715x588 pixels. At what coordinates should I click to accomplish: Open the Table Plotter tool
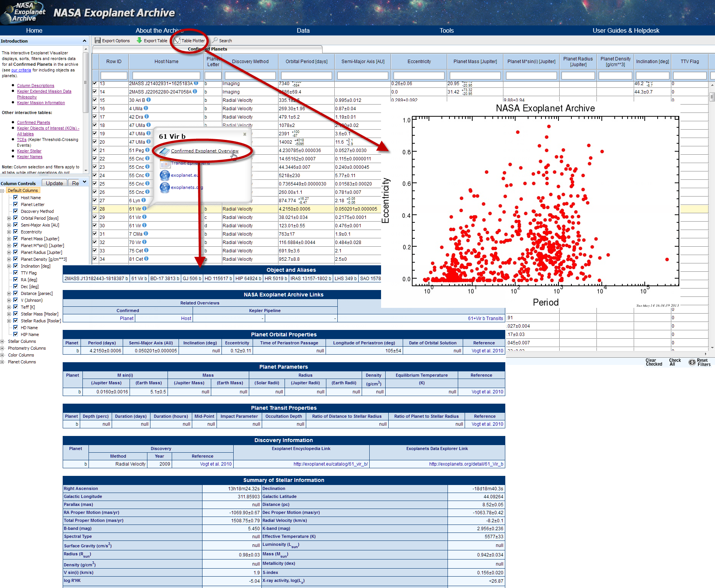pos(189,41)
